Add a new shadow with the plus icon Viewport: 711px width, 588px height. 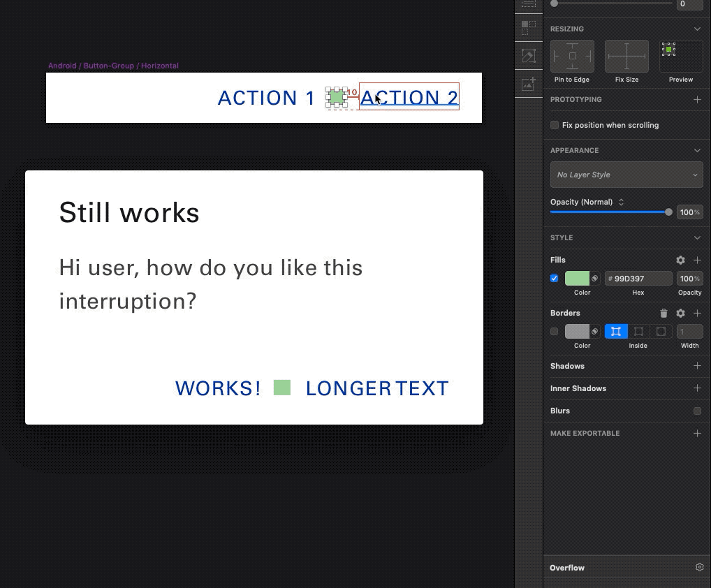coord(696,366)
